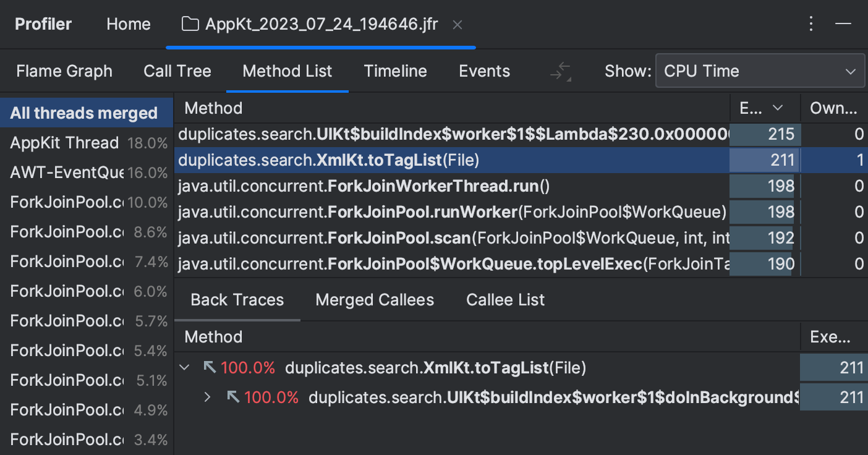Open the Show CPU Time dropdown
Viewport: 868px width, 455px height.
click(x=760, y=70)
